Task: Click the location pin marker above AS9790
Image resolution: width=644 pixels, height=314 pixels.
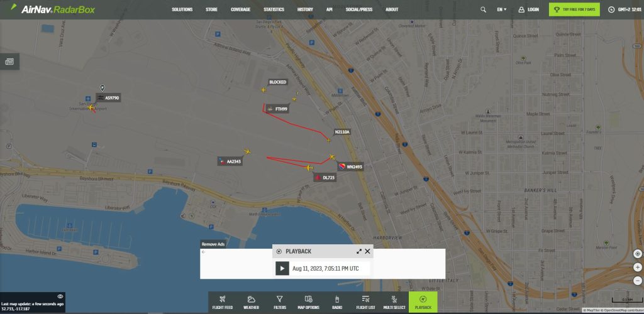Action: click(x=103, y=88)
